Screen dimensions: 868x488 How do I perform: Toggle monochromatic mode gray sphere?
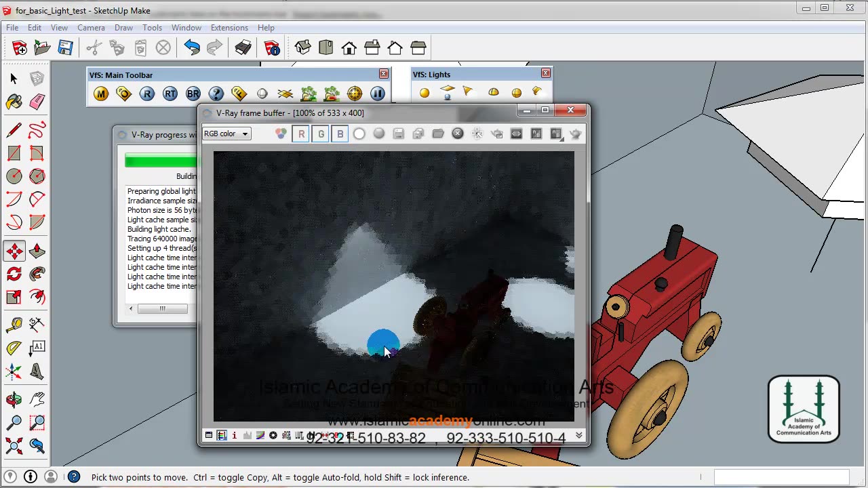click(x=379, y=134)
